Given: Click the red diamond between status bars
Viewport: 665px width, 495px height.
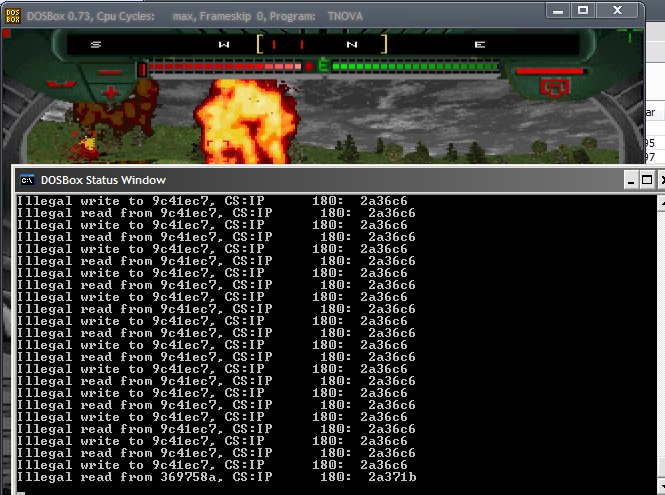Looking at the screenshot, I should (309, 66).
